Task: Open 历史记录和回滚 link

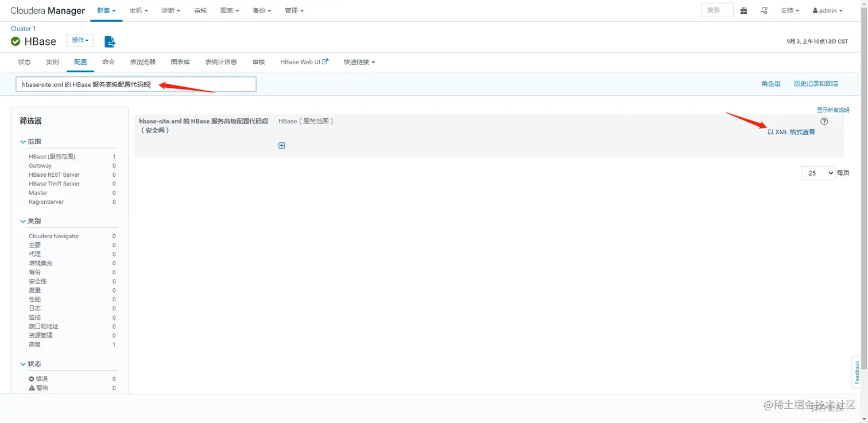Action: pyautogui.click(x=816, y=84)
